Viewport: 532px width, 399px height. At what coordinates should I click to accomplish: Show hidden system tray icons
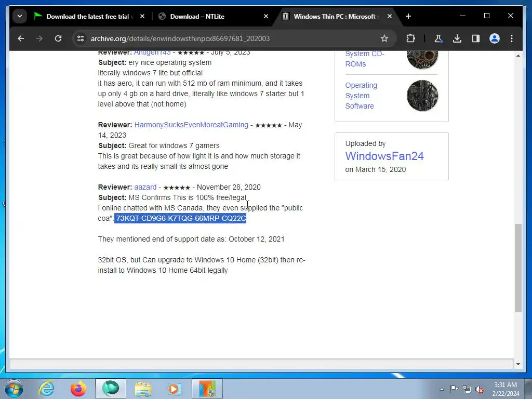[442, 389]
